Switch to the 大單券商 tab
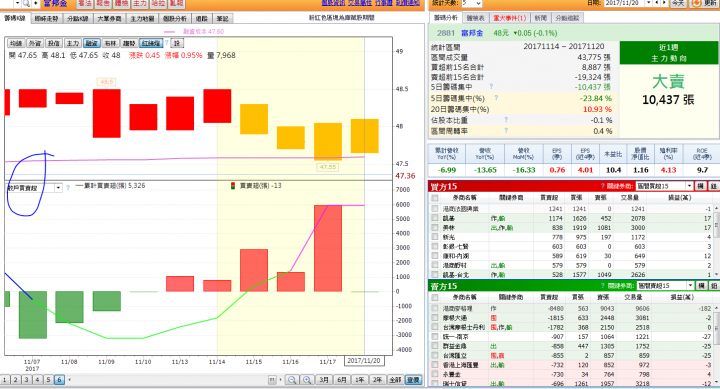The image size is (720, 389). coord(109,18)
